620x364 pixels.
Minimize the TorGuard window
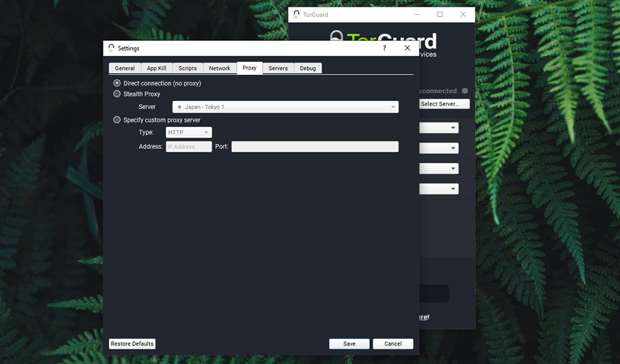coord(417,14)
